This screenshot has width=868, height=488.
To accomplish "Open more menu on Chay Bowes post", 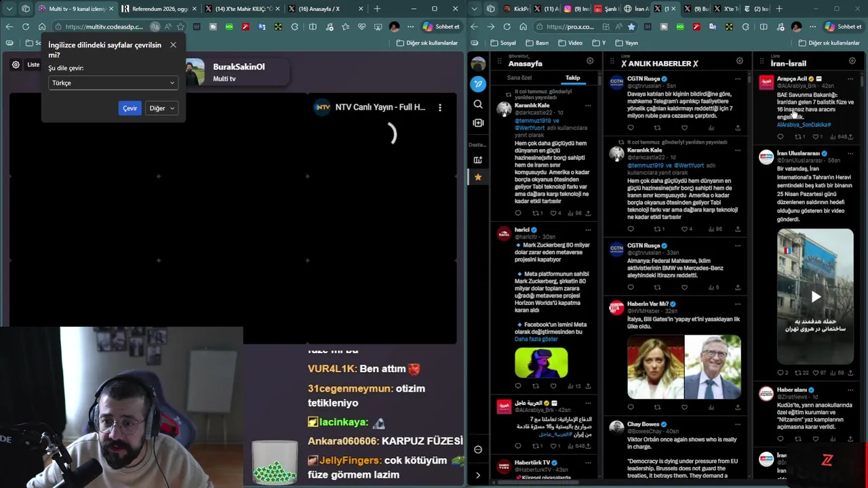I will [738, 424].
